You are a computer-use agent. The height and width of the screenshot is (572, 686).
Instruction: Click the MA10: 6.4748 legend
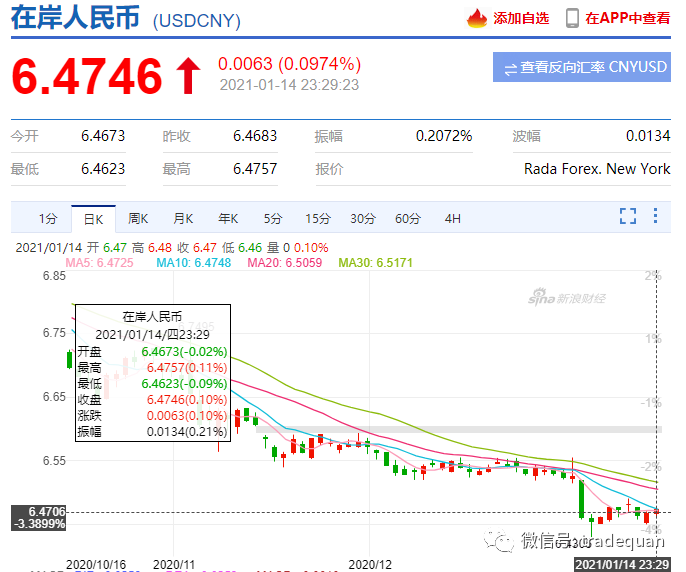(x=193, y=263)
